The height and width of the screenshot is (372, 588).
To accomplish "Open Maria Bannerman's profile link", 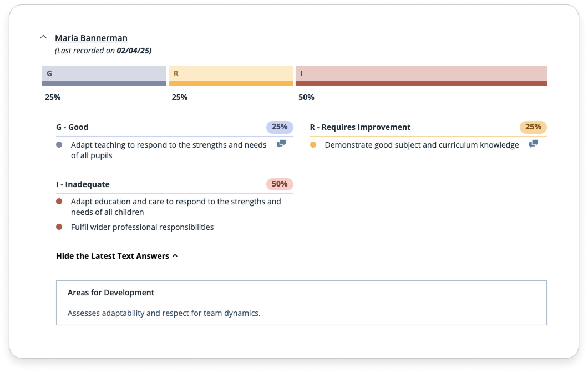I will point(91,38).
